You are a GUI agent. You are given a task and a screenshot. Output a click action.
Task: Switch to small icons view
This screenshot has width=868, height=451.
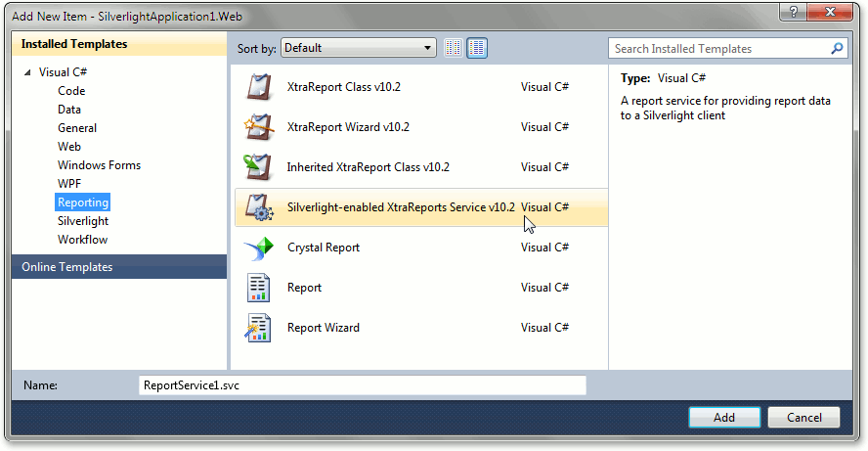[454, 48]
